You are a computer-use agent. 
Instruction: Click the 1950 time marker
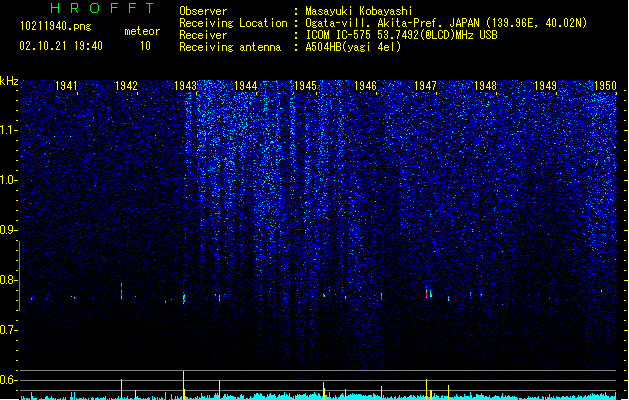pos(605,86)
